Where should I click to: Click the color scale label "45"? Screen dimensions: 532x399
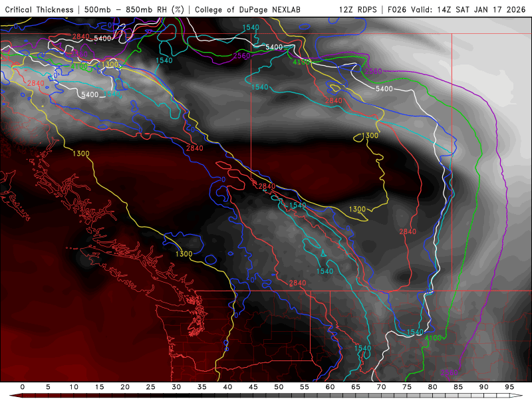pos(253,387)
